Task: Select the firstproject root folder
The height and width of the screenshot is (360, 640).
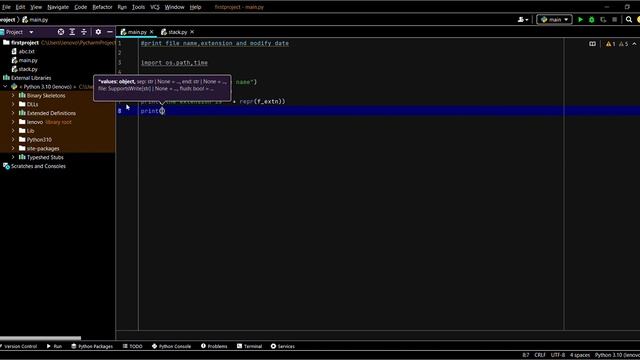Action: coord(24,42)
